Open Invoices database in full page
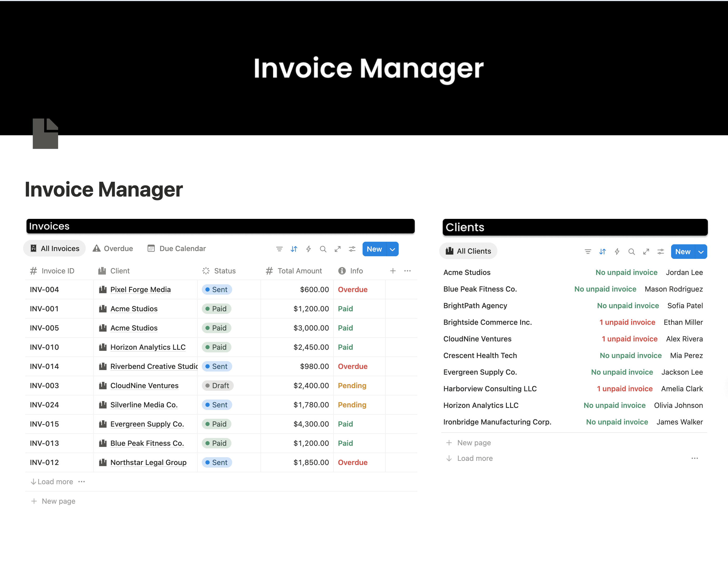Screen dimensions: 728x566 (337, 249)
